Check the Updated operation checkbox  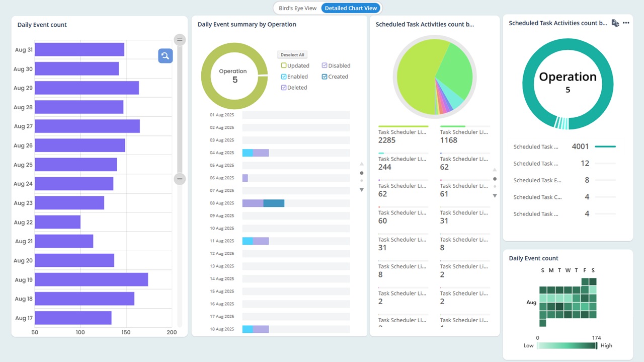(284, 65)
